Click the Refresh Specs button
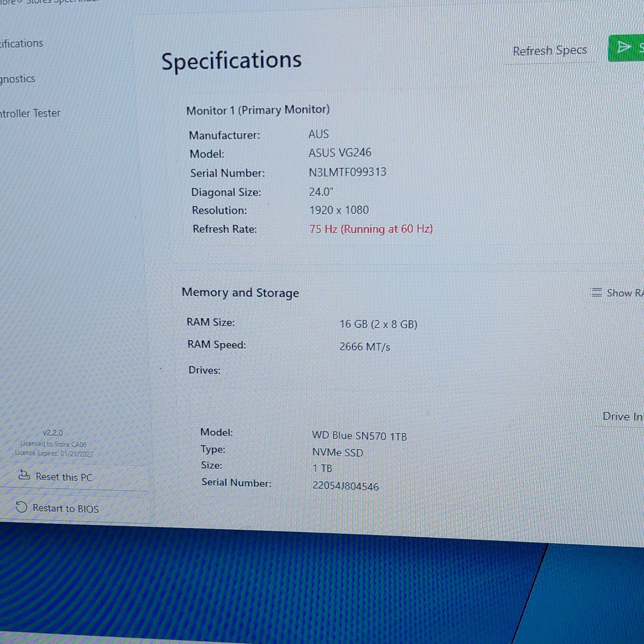The height and width of the screenshot is (644, 644). click(x=550, y=50)
